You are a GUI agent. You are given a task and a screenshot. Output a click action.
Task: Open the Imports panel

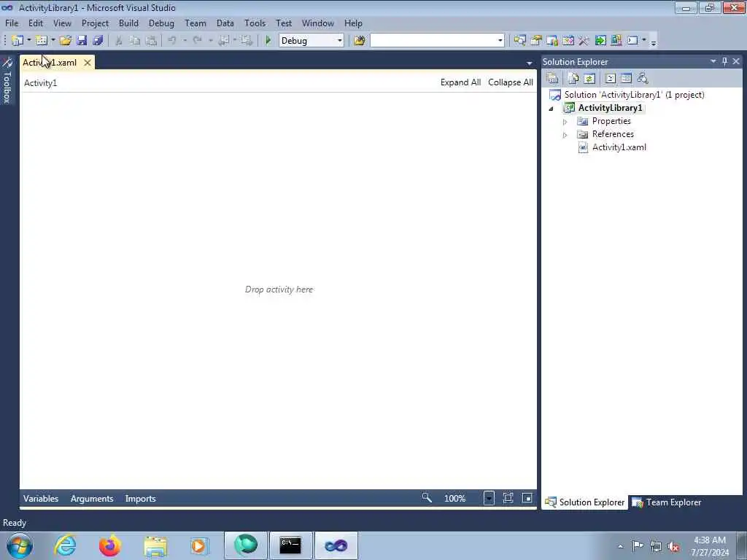tap(141, 499)
